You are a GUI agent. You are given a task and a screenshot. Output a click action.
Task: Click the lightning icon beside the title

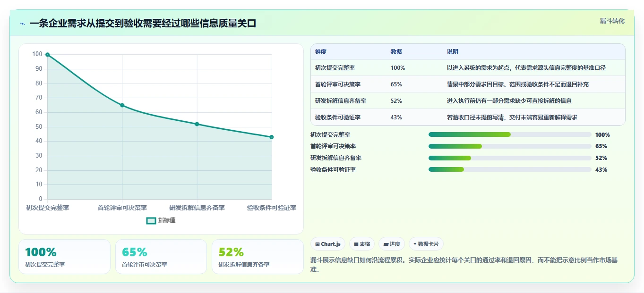(23, 24)
